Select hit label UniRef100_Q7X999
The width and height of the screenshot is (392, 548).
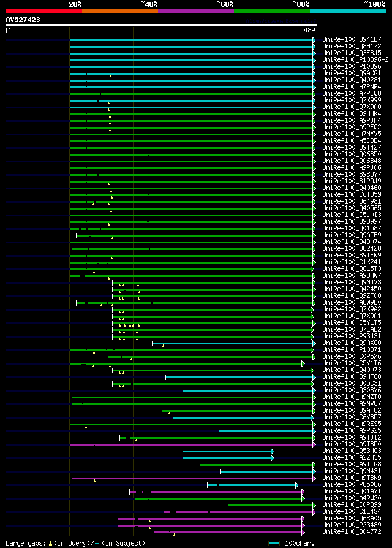352,101
